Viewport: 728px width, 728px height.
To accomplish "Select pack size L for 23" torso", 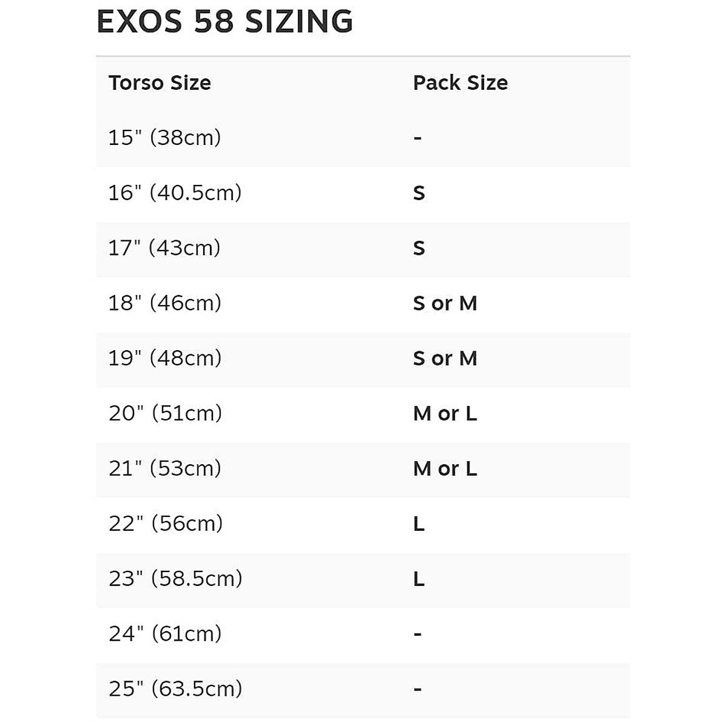I will click(419, 579).
